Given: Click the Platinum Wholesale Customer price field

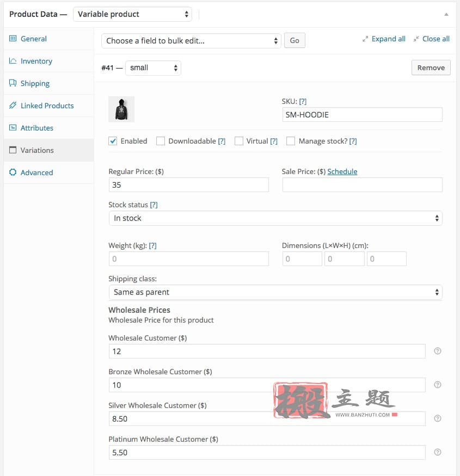Looking at the screenshot, I should click(267, 452).
